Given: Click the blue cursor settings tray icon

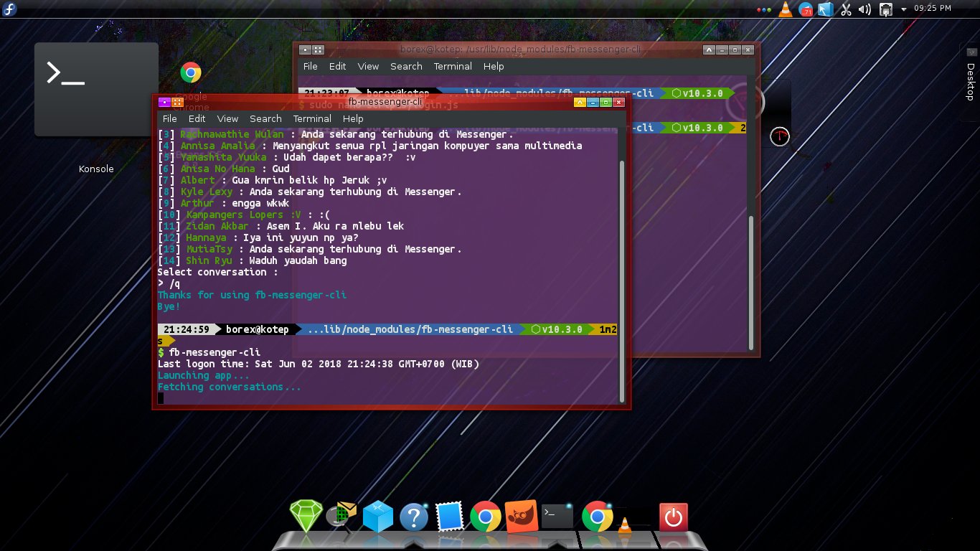Looking at the screenshot, I should click(x=826, y=9).
